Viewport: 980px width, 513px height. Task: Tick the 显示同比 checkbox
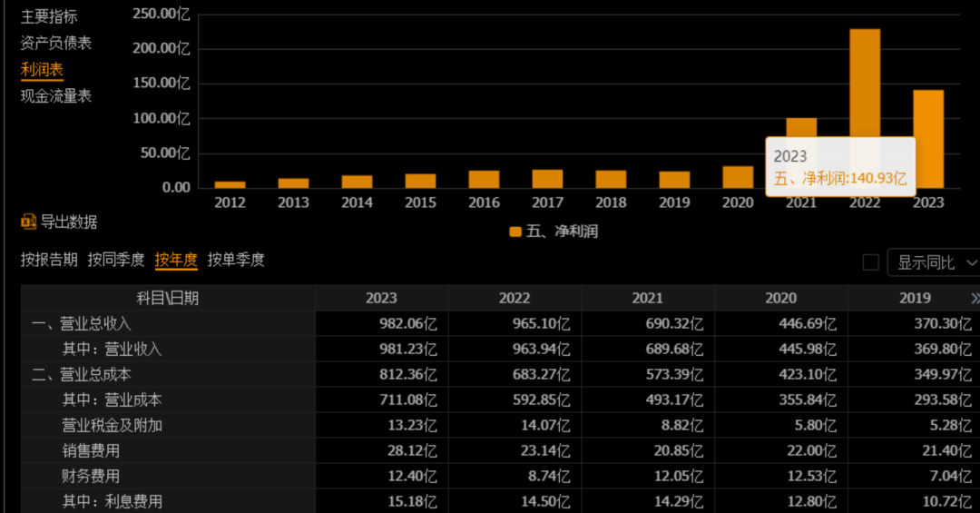[870, 262]
